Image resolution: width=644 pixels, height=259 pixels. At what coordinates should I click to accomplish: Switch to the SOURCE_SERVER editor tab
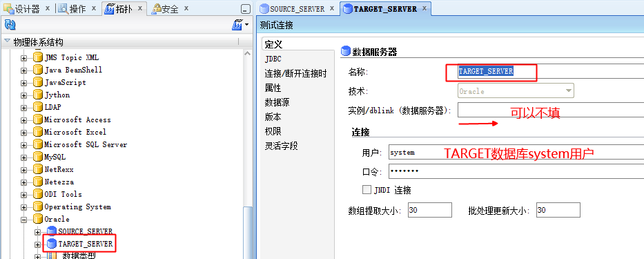pyautogui.click(x=297, y=8)
